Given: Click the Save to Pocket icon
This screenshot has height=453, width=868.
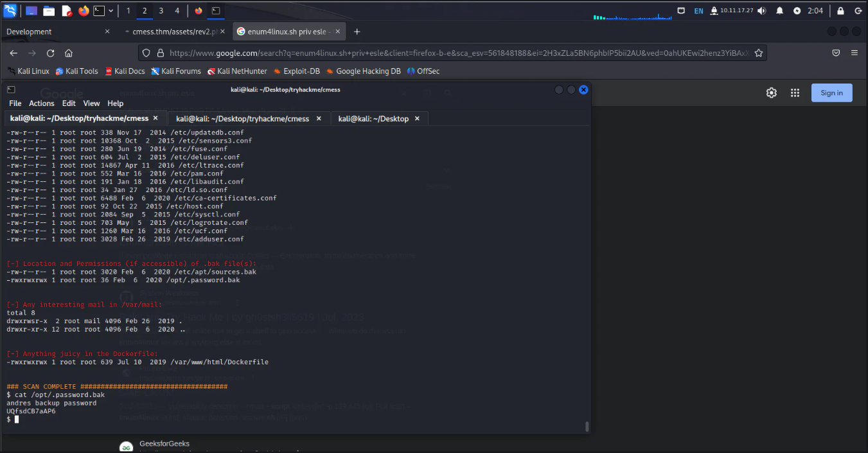Looking at the screenshot, I should coord(836,53).
